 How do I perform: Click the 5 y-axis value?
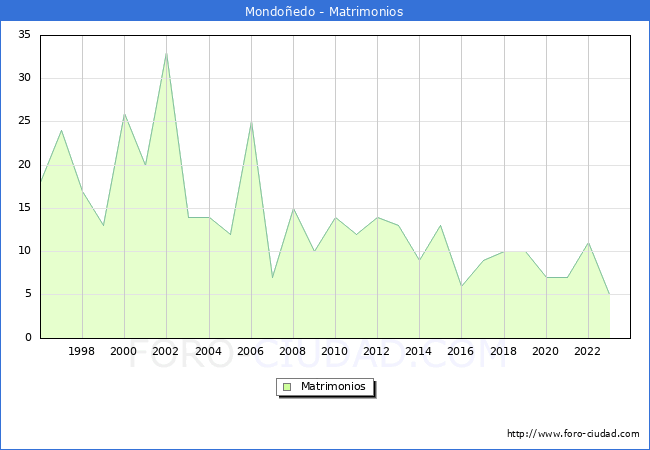[28, 294]
